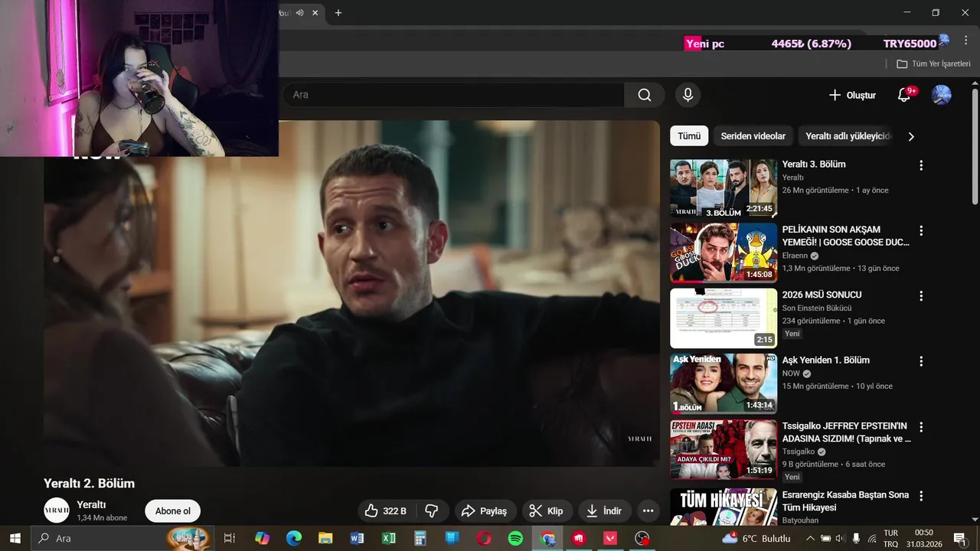
Task: Open the account avatar menu
Action: [941, 95]
